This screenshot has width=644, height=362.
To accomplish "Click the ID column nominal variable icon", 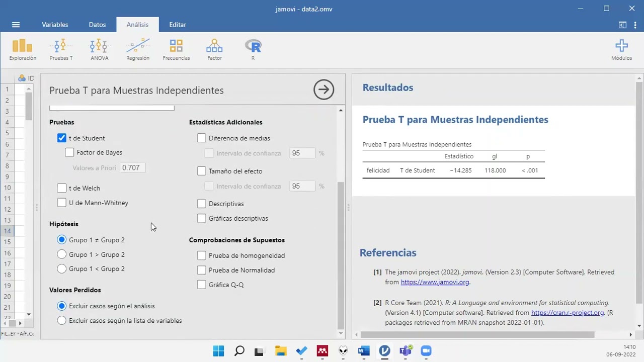I will (22, 78).
